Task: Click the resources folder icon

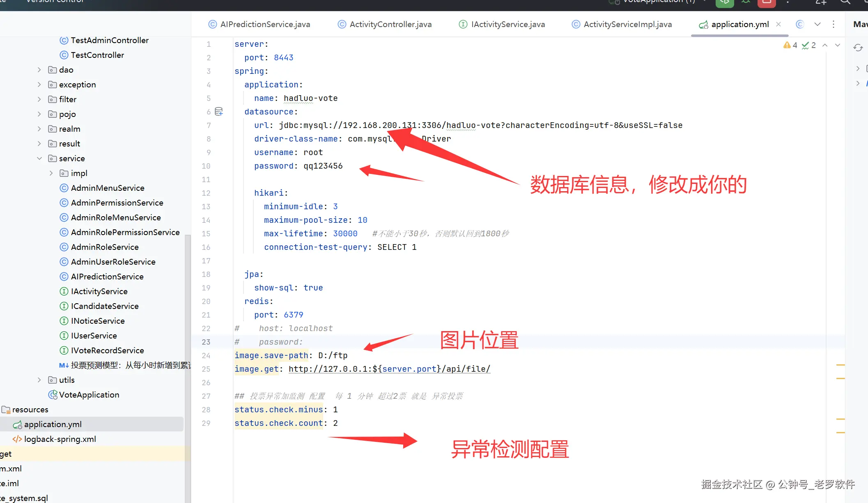Action: tap(6, 409)
